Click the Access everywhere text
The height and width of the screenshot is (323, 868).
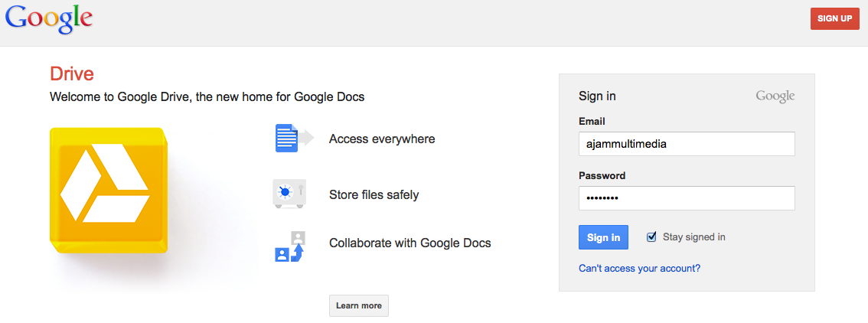pyautogui.click(x=382, y=139)
